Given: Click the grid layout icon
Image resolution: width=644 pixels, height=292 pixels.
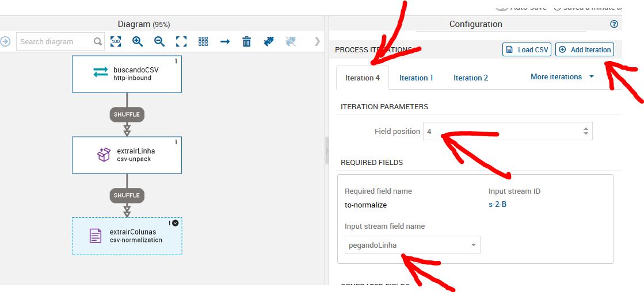Looking at the screenshot, I should click(x=203, y=41).
